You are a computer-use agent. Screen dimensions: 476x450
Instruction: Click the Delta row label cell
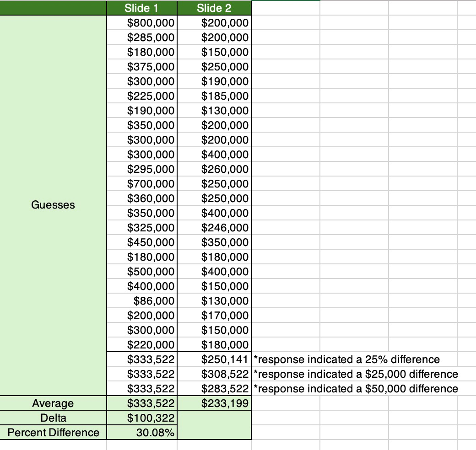(x=53, y=418)
